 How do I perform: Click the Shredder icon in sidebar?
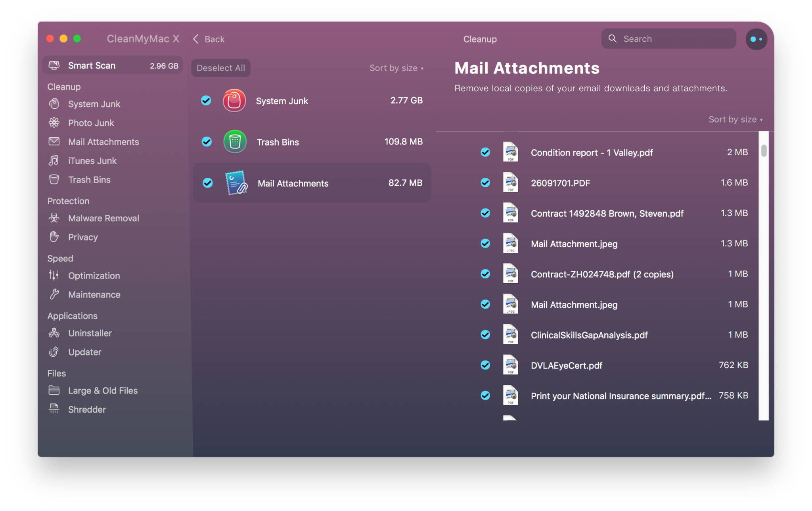54,409
